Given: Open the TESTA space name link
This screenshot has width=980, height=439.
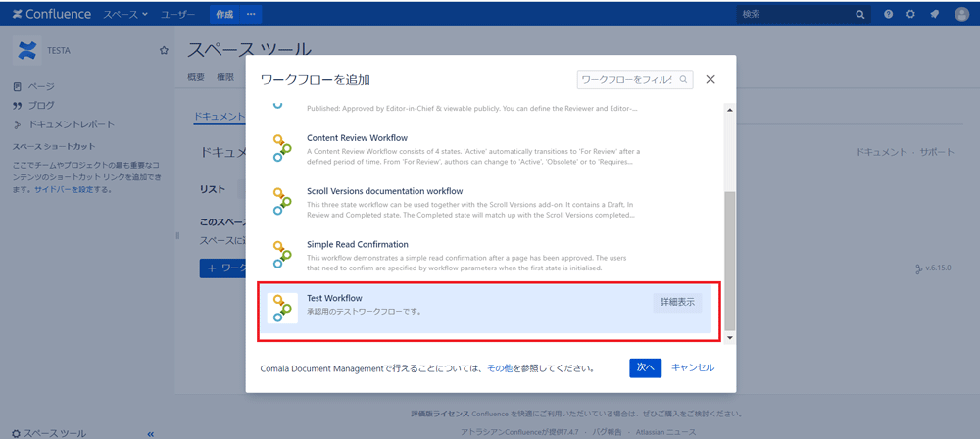Looking at the screenshot, I should [x=59, y=51].
